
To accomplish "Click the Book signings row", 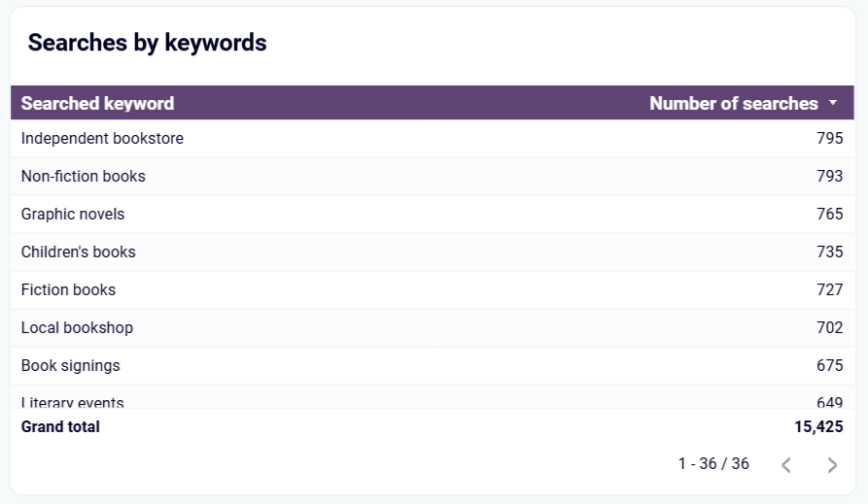I will pyautogui.click(x=433, y=366).
